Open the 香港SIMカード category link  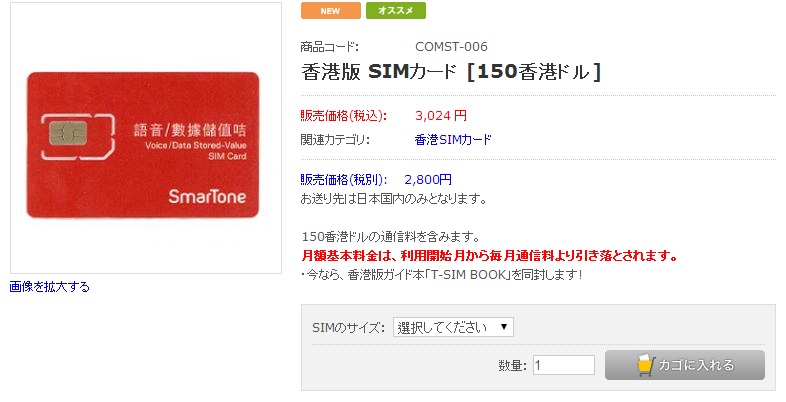click(x=452, y=140)
